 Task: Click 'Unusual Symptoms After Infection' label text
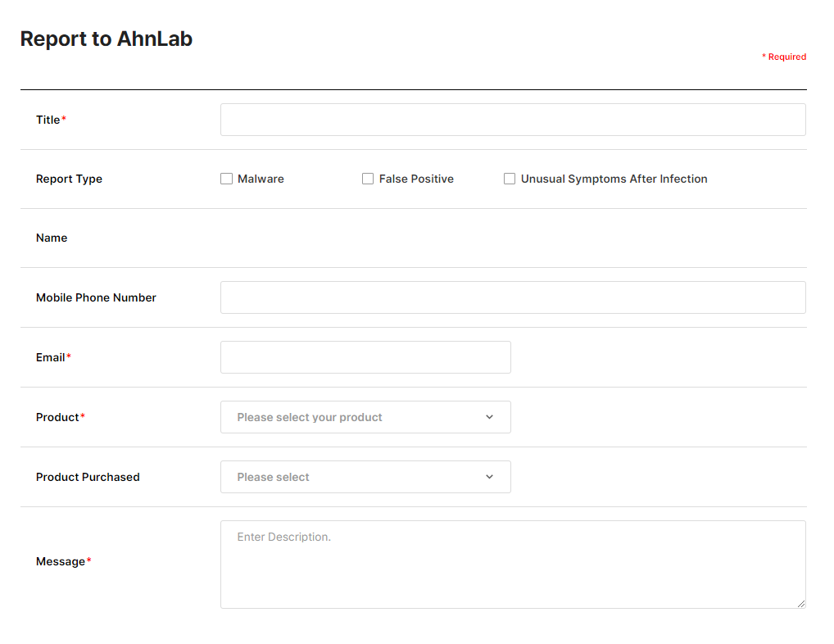(x=614, y=179)
